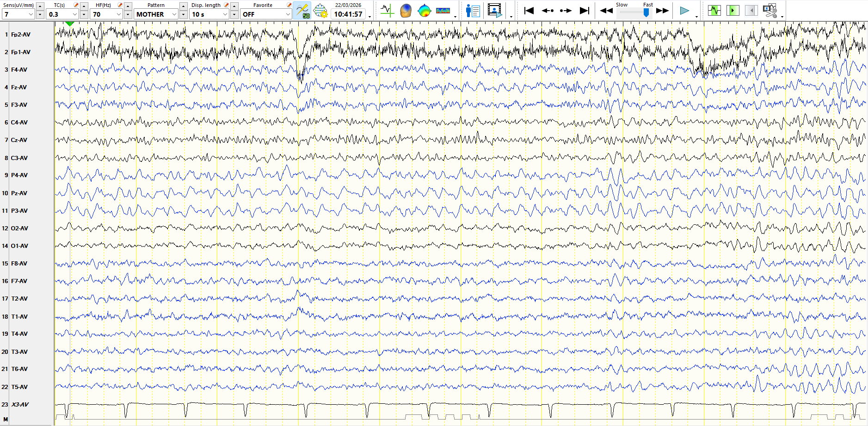Open the Favorite dropdown
Viewport: 868px width, 426px height.
point(266,14)
